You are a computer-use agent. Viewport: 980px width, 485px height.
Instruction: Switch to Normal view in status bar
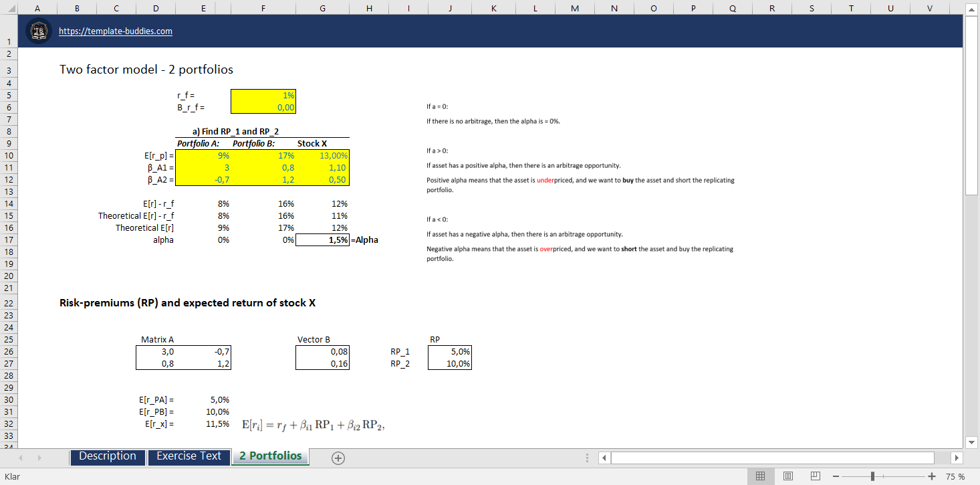760,476
